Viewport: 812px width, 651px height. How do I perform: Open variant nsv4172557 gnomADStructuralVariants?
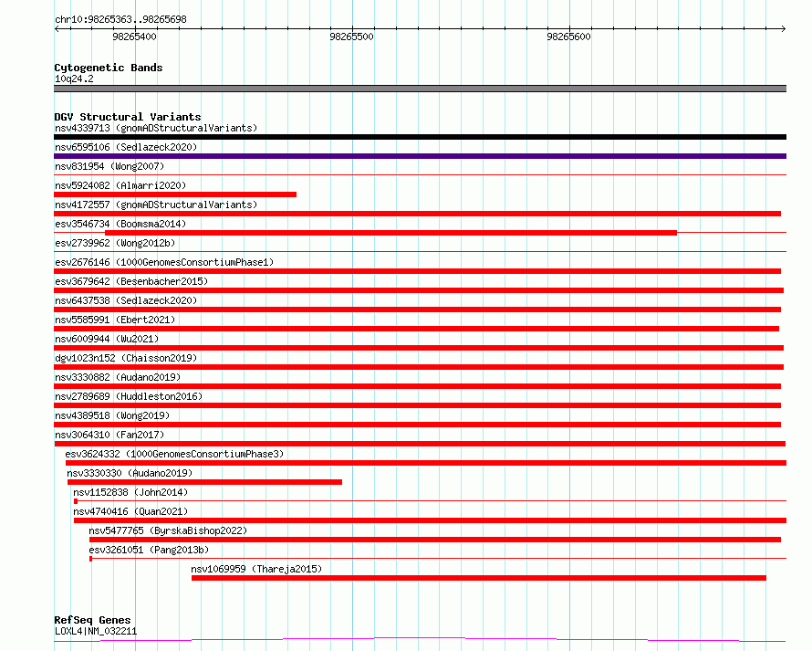pyautogui.click(x=156, y=205)
